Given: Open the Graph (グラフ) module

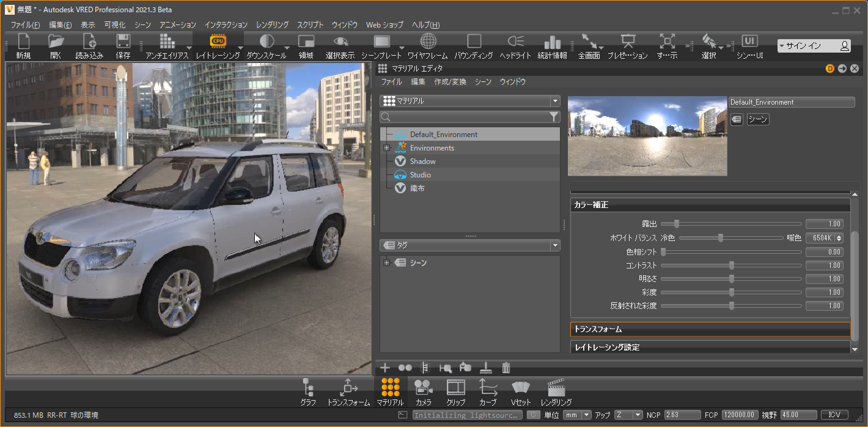Looking at the screenshot, I should click(308, 387).
